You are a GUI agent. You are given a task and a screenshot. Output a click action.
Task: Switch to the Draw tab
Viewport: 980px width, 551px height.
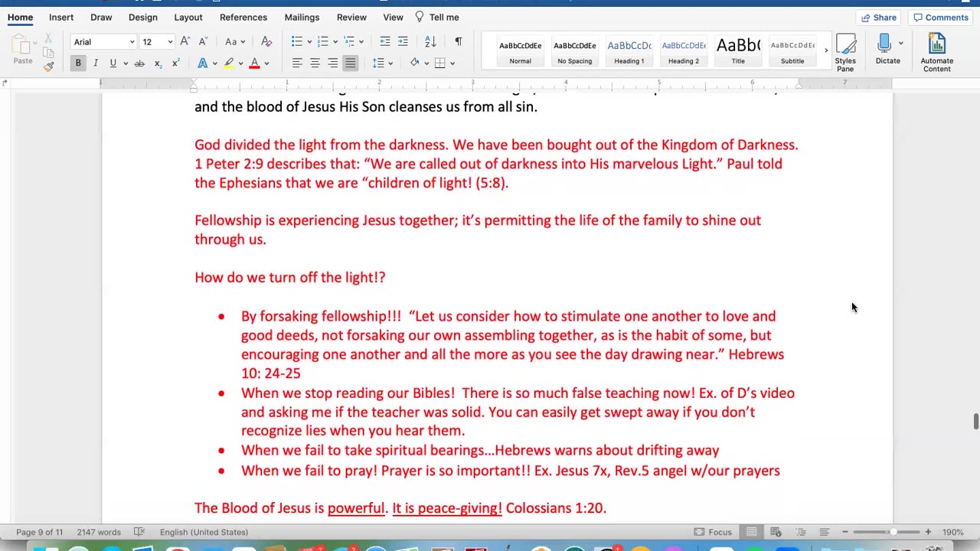coord(101,17)
